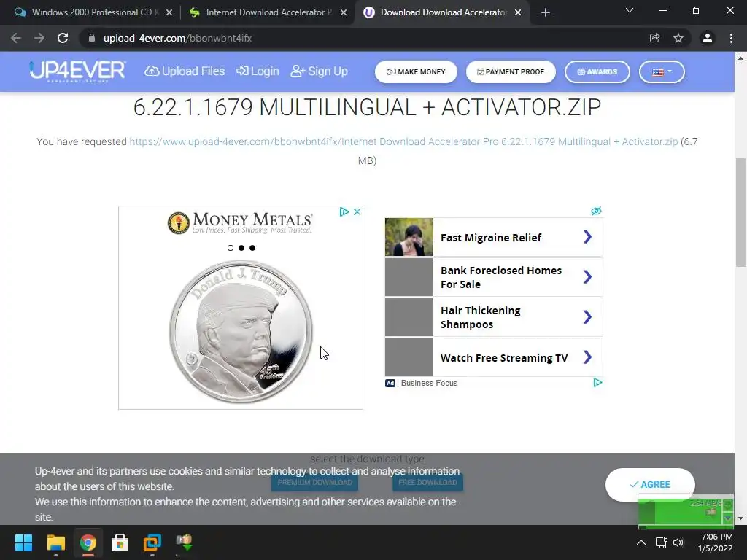Image resolution: width=747 pixels, height=560 pixels.
Task: Open Internet Download Accelerator taskbar icon
Action: [x=184, y=542]
